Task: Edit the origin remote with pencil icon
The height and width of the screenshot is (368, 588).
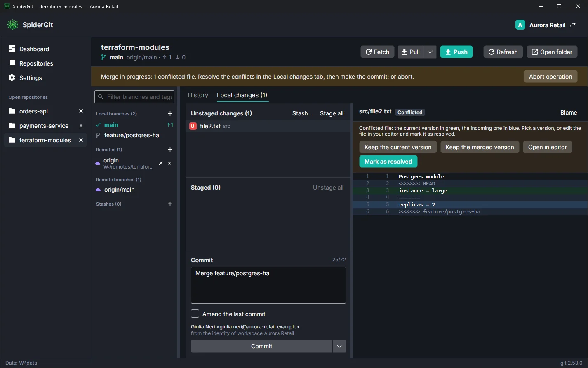Action: pyautogui.click(x=161, y=163)
